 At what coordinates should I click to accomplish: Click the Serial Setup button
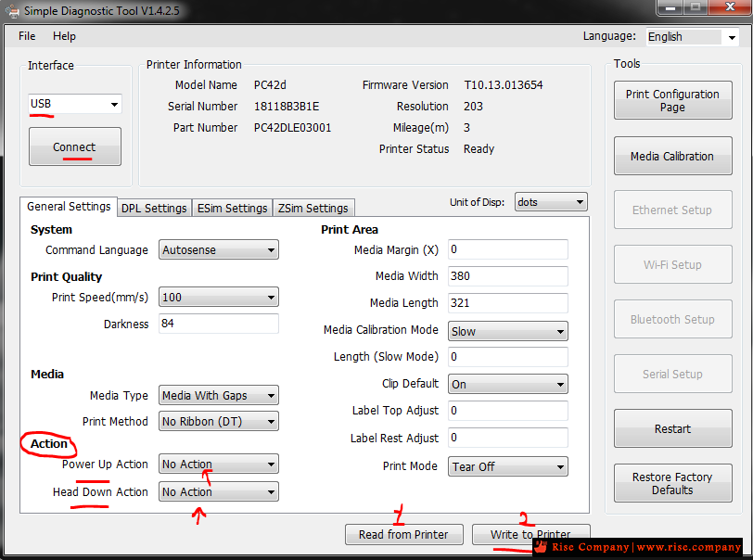tap(673, 375)
